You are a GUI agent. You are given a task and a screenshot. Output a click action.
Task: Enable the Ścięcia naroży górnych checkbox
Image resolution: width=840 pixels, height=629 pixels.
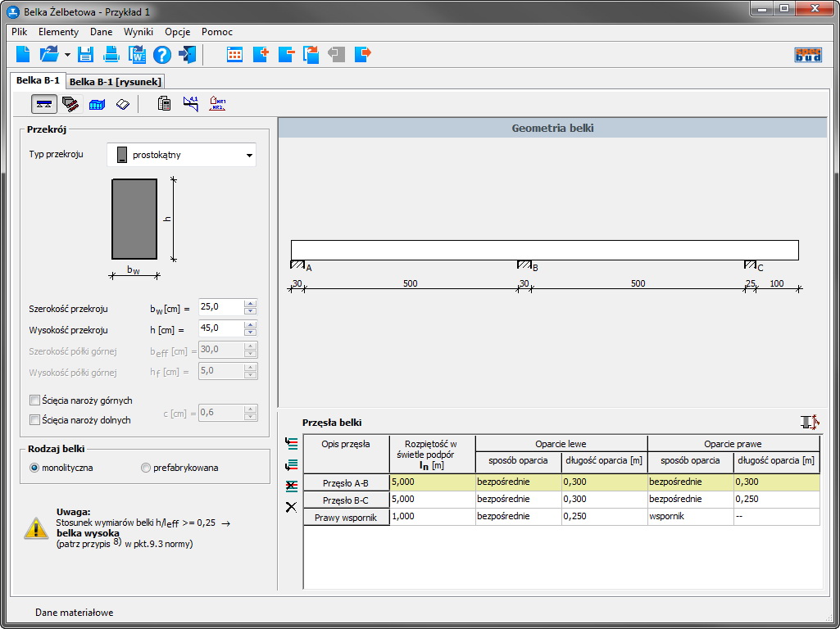(34, 400)
